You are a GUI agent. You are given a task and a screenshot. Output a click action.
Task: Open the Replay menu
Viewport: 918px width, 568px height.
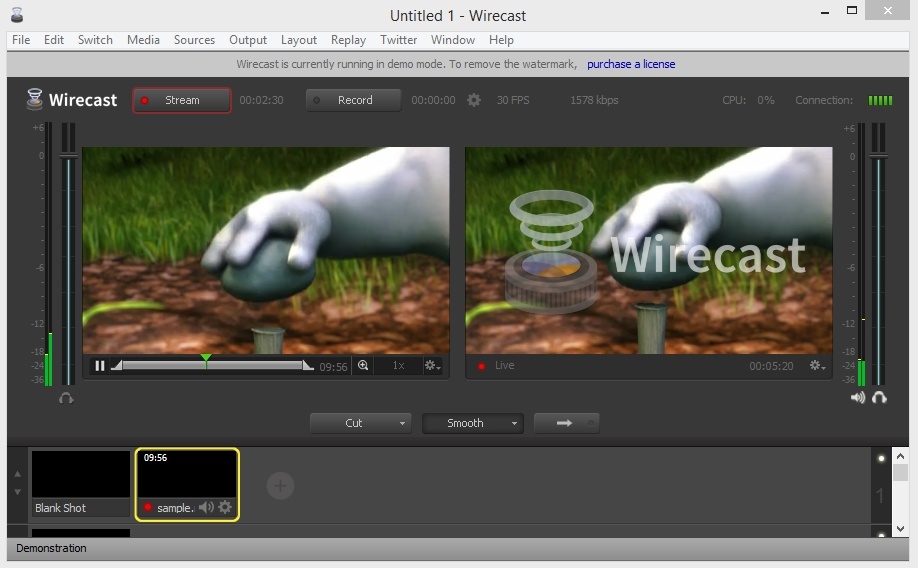tap(348, 40)
